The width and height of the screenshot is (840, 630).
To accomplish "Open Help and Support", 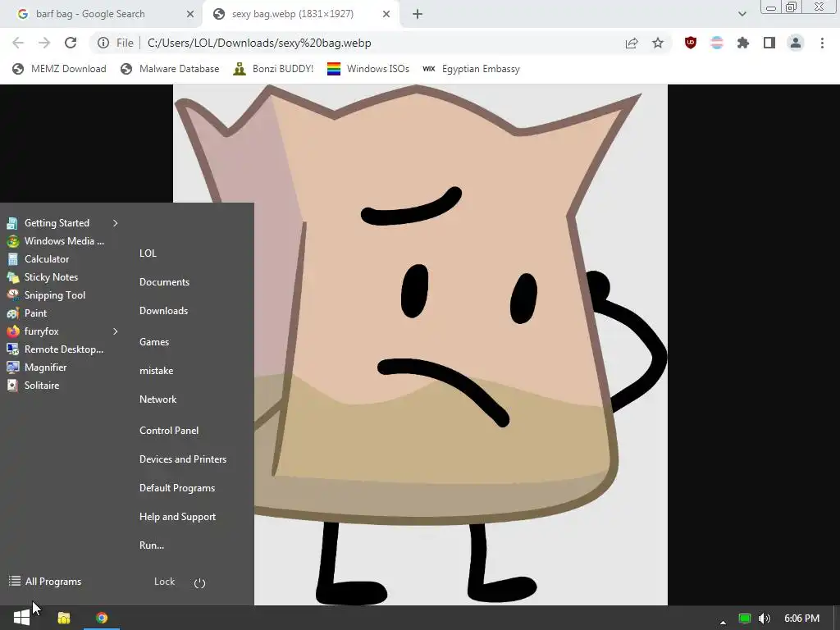I will click(177, 517).
